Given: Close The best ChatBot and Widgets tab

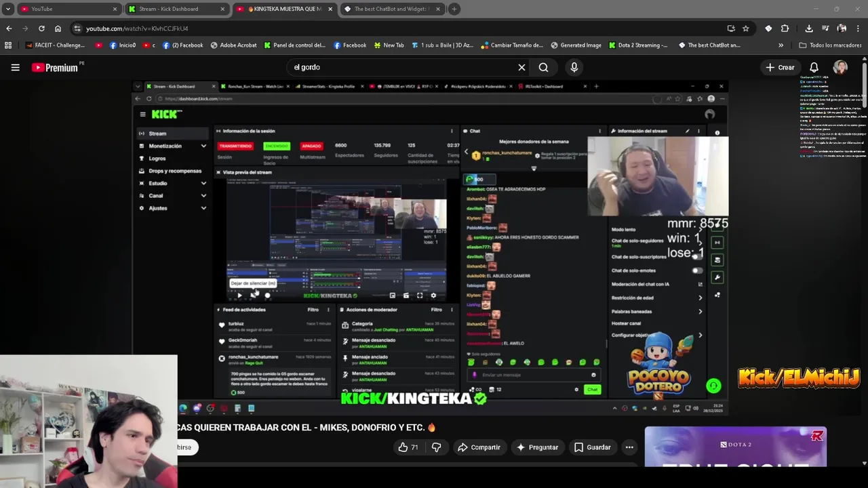Looking at the screenshot, I should click(438, 9).
